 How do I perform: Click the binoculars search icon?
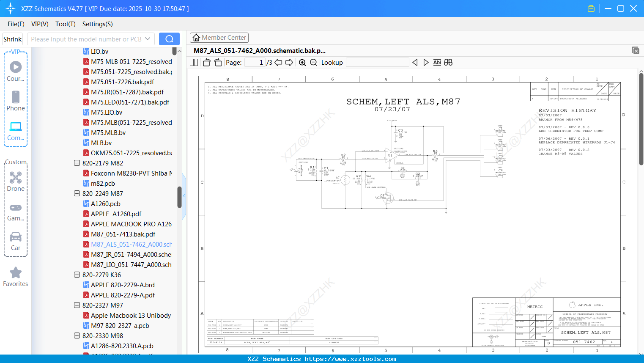click(x=448, y=63)
